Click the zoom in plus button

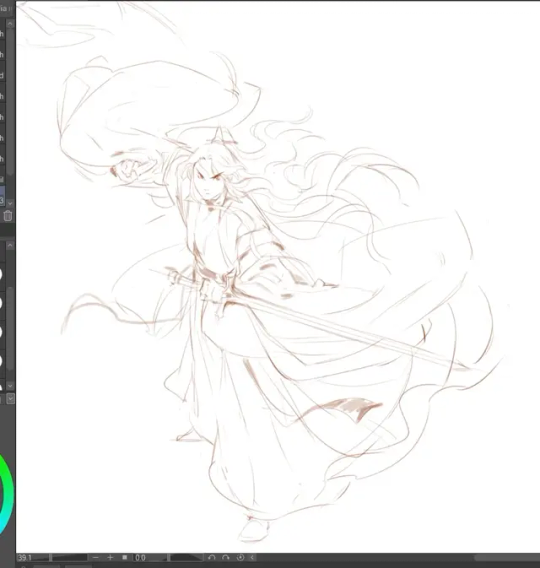tap(110, 557)
